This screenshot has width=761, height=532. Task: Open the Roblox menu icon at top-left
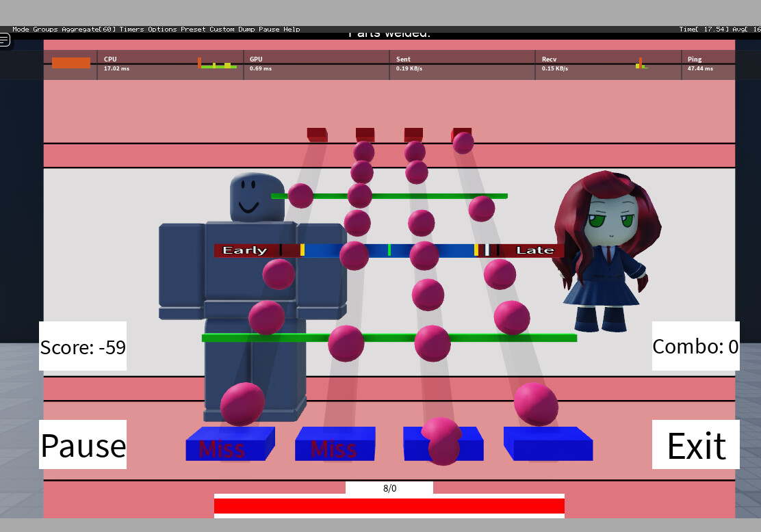click(5, 40)
